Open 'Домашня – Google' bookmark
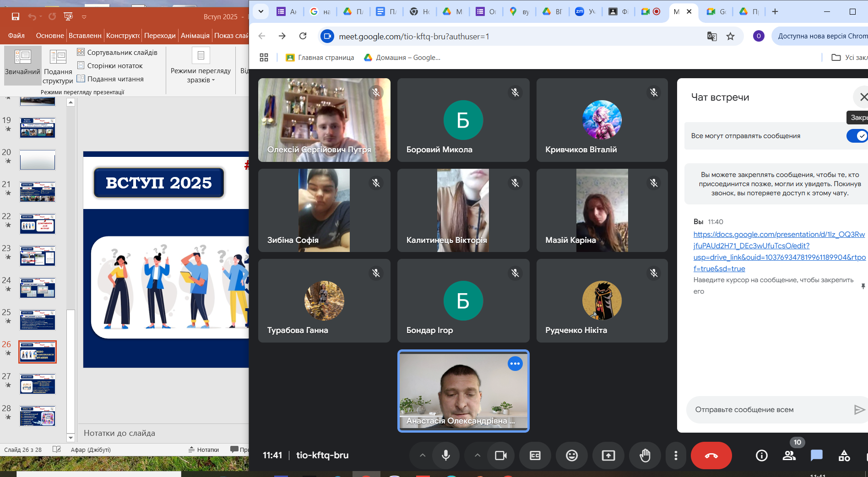868x477 pixels. (402, 58)
